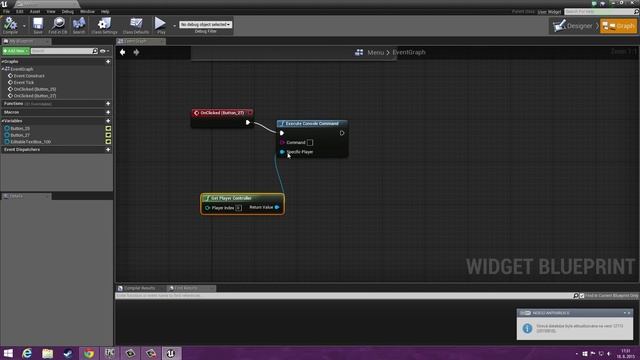Screen dimensions: 640x360
Task: Open the Help menu
Action: point(105,12)
